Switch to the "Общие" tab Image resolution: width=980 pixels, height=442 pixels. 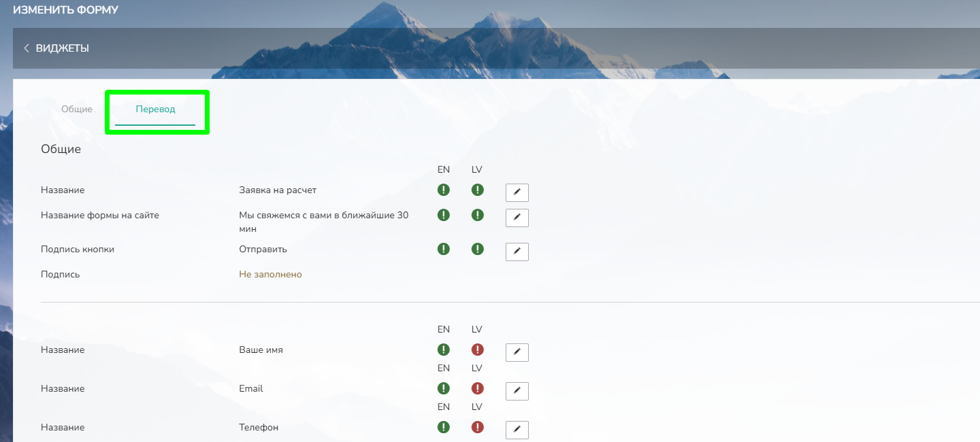tap(77, 109)
